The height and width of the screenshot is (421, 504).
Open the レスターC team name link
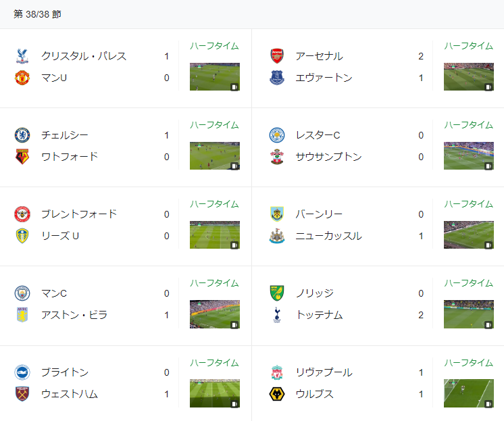click(318, 135)
